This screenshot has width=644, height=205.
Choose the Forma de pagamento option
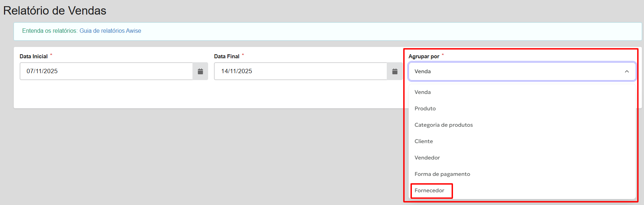[x=442, y=174]
